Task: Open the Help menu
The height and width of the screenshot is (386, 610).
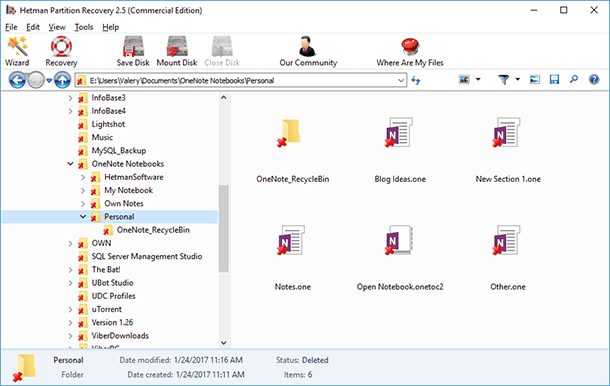Action: (x=110, y=27)
